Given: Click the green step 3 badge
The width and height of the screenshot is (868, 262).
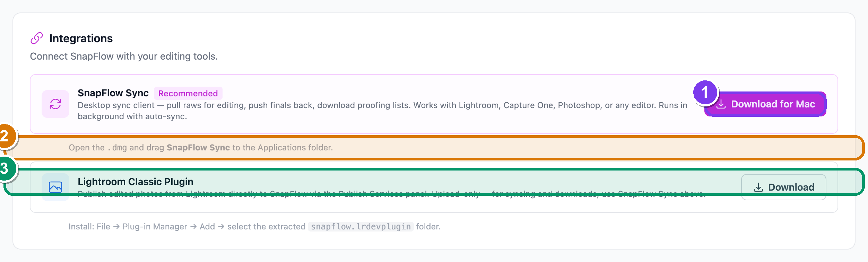Looking at the screenshot, I should pyautogui.click(x=4, y=169).
